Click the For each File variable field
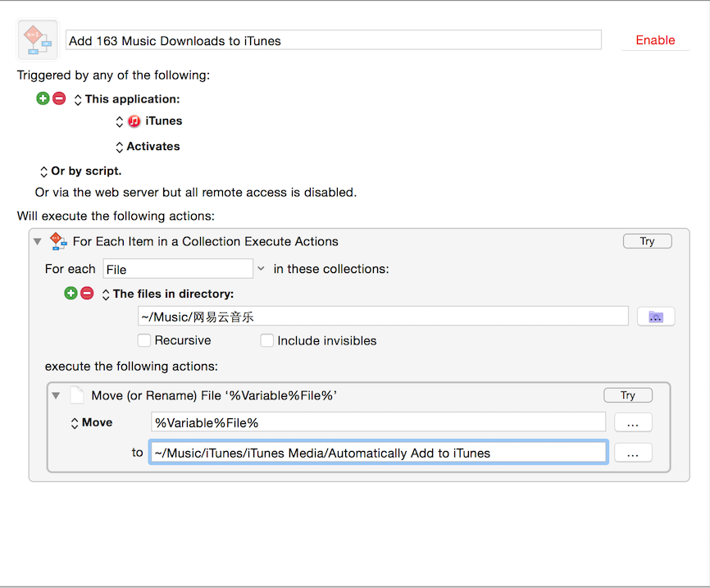The image size is (710, 588). point(178,269)
